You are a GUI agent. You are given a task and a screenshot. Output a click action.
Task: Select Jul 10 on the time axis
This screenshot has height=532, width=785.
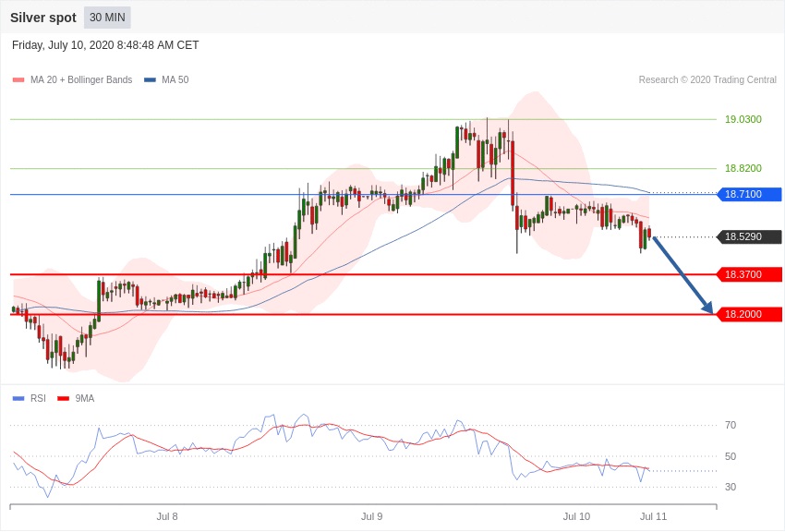576,516
